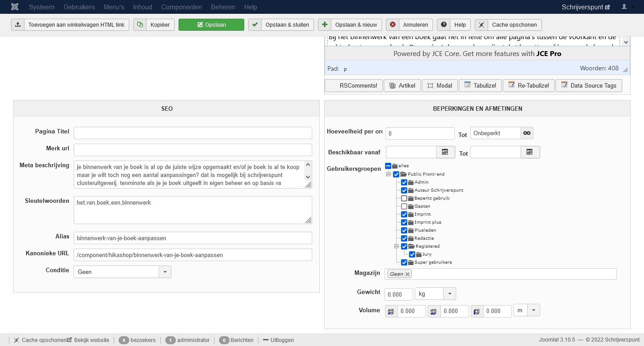Click the Annuleren red cancel icon
The width and height of the screenshot is (644, 346).
(x=393, y=25)
